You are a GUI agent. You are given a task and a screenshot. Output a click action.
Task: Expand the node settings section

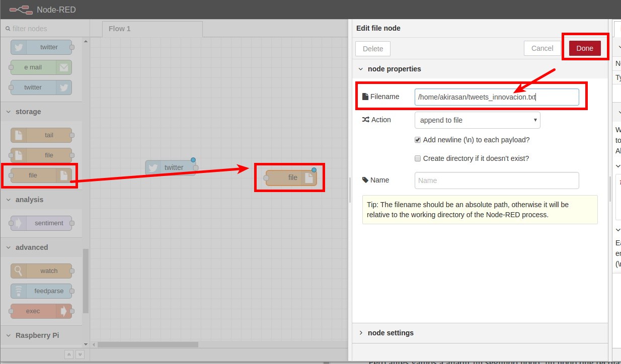click(360, 333)
